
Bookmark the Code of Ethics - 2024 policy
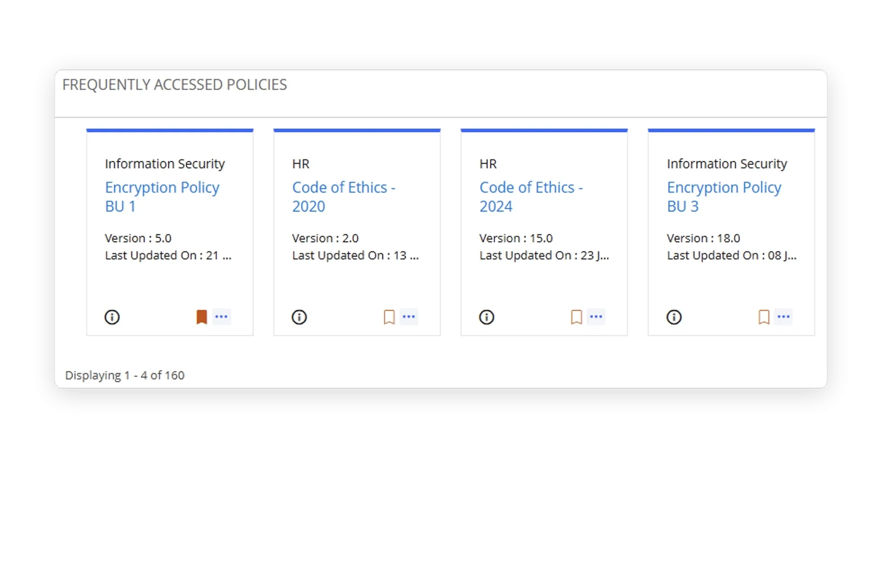(576, 317)
